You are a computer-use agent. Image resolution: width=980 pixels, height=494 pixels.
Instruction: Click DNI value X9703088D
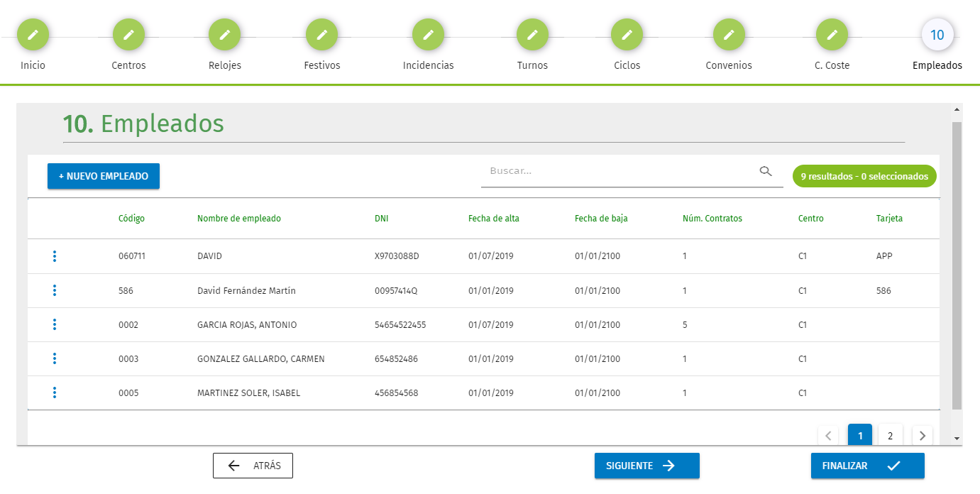coord(397,256)
